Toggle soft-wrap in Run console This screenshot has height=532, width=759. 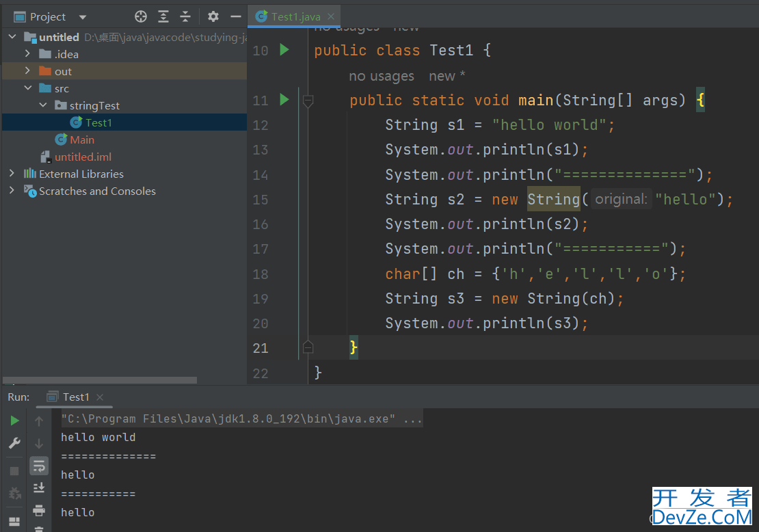(39, 466)
